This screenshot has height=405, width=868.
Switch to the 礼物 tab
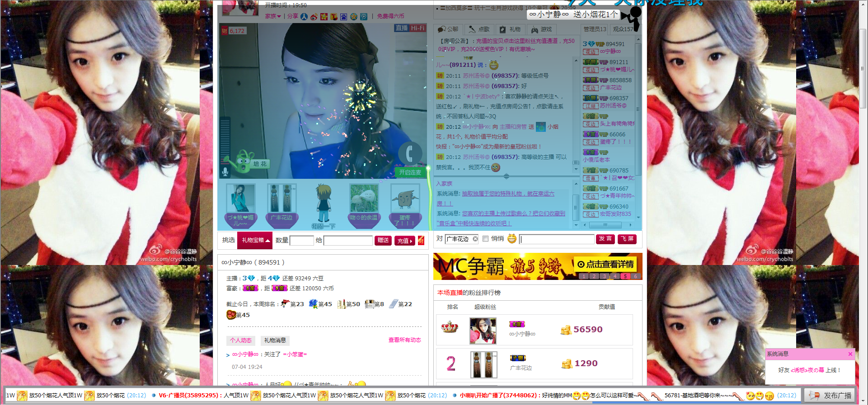pos(510,29)
